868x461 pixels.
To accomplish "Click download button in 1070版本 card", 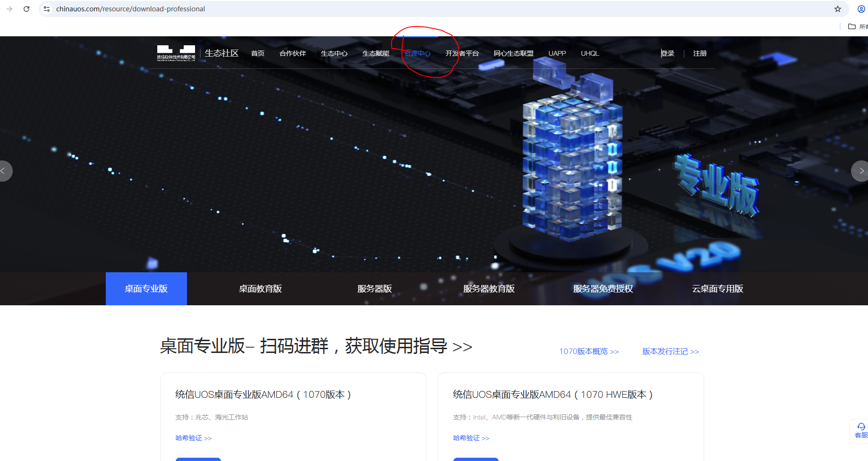I will pos(198,459).
